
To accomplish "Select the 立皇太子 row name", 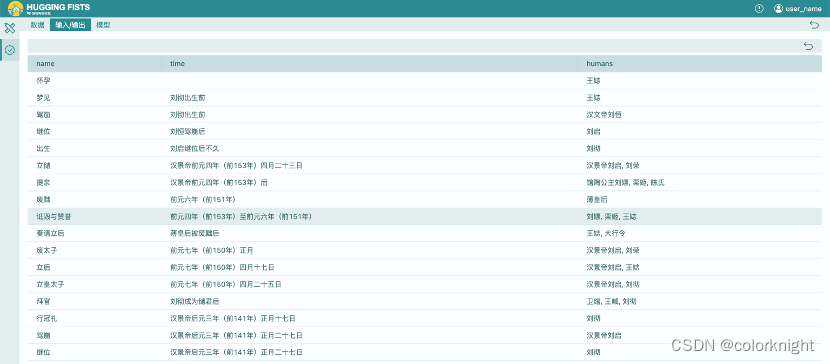I will point(50,284).
